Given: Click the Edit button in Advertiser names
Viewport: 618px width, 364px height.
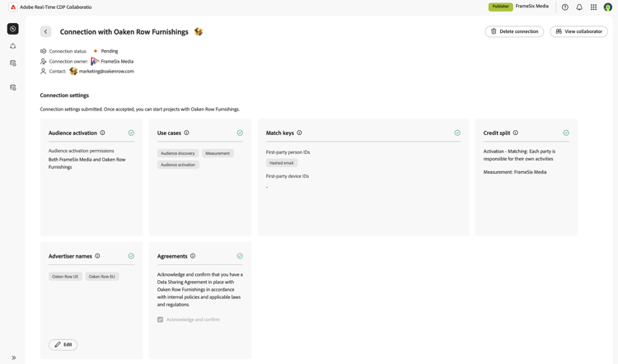Looking at the screenshot, I should 63,345.
